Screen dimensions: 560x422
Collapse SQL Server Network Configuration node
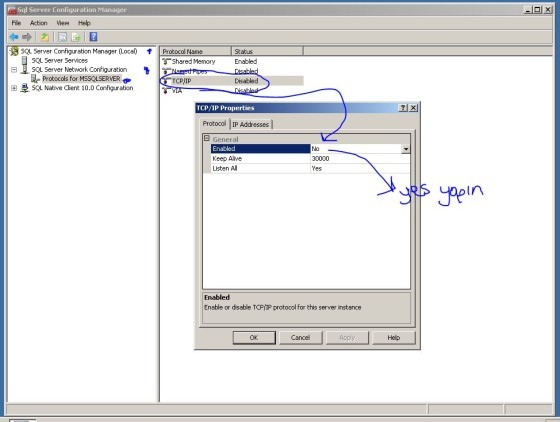coord(14,70)
